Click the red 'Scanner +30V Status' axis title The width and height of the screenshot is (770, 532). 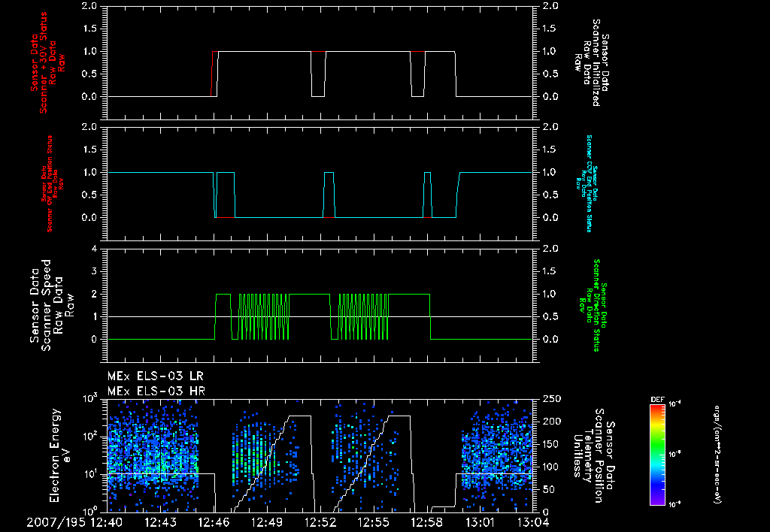point(43,64)
